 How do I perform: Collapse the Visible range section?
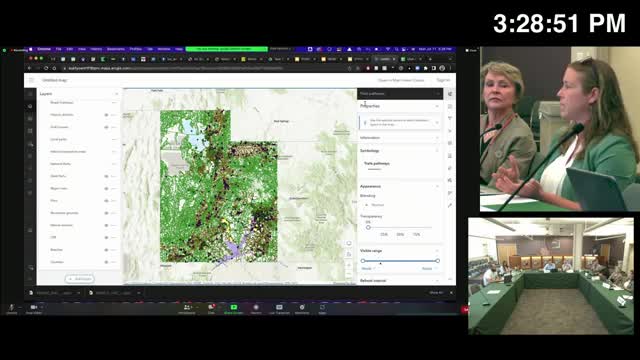(437, 251)
